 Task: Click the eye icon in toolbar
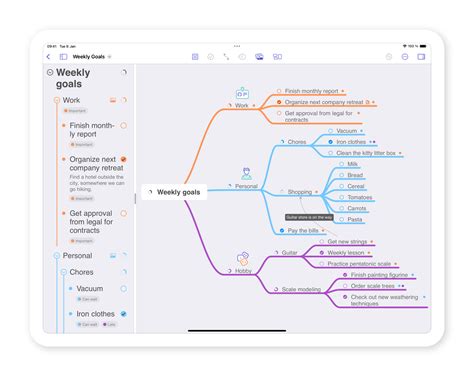(242, 57)
